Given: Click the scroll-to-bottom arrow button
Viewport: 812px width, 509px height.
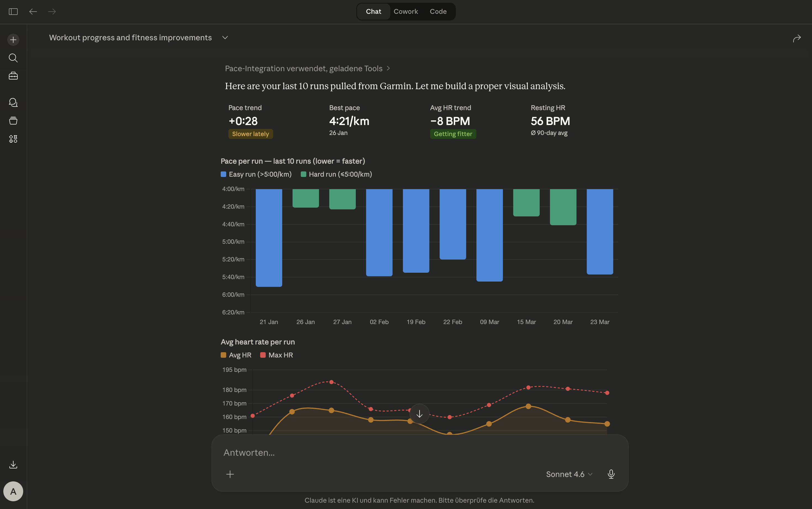Looking at the screenshot, I should pos(419,414).
